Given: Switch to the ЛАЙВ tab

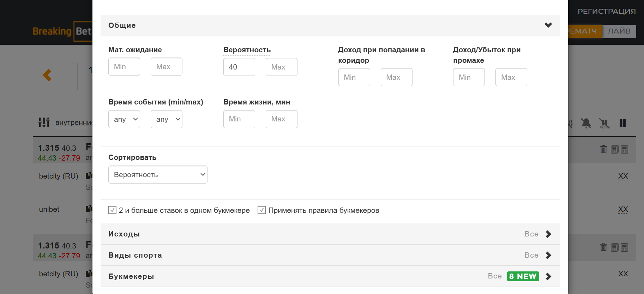Looking at the screenshot, I should pos(619,31).
